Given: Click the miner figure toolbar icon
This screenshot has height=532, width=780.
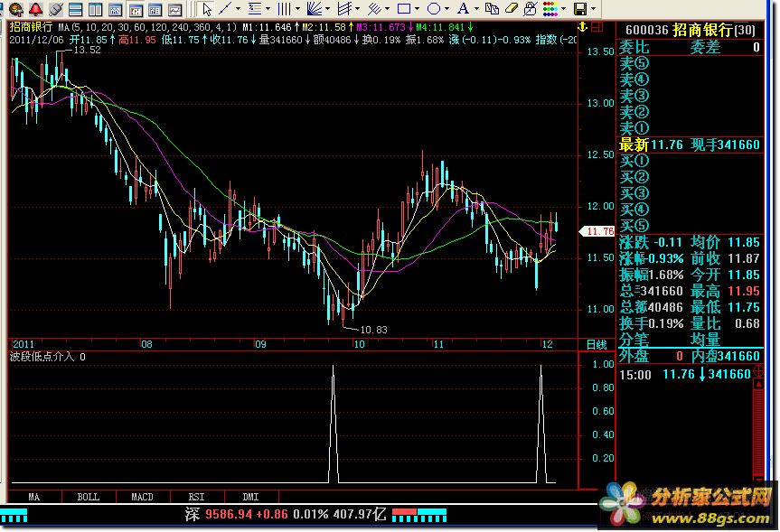Looking at the screenshot, I should coord(16,8).
